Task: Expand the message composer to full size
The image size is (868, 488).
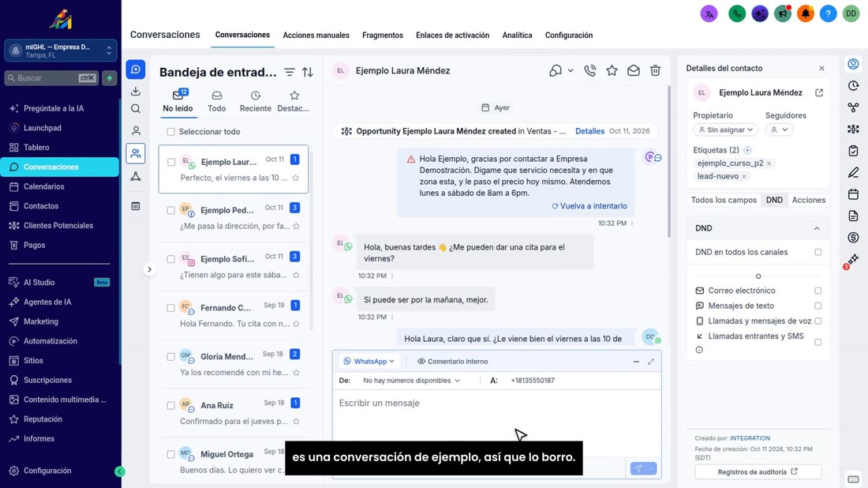Action: pyautogui.click(x=651, y=362)
